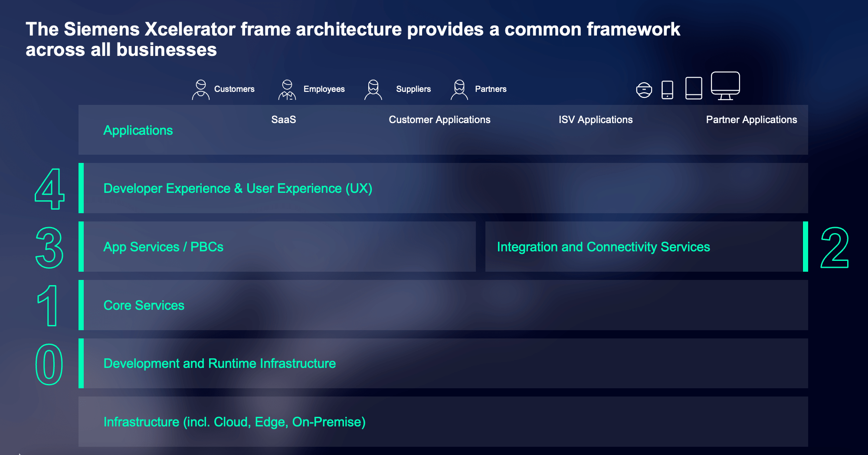Click the Infrastructure (incl. Cloud, Edge, On-Premise) label

234,422
